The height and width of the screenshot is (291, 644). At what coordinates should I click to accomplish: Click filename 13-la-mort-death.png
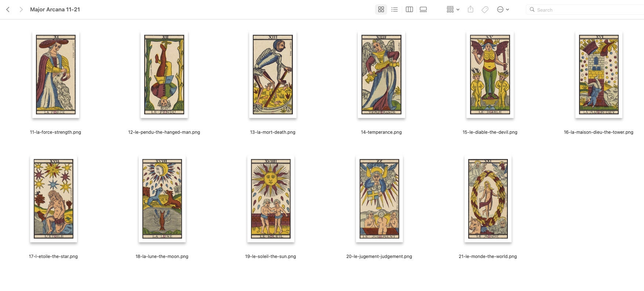click(x=273, y=132)
